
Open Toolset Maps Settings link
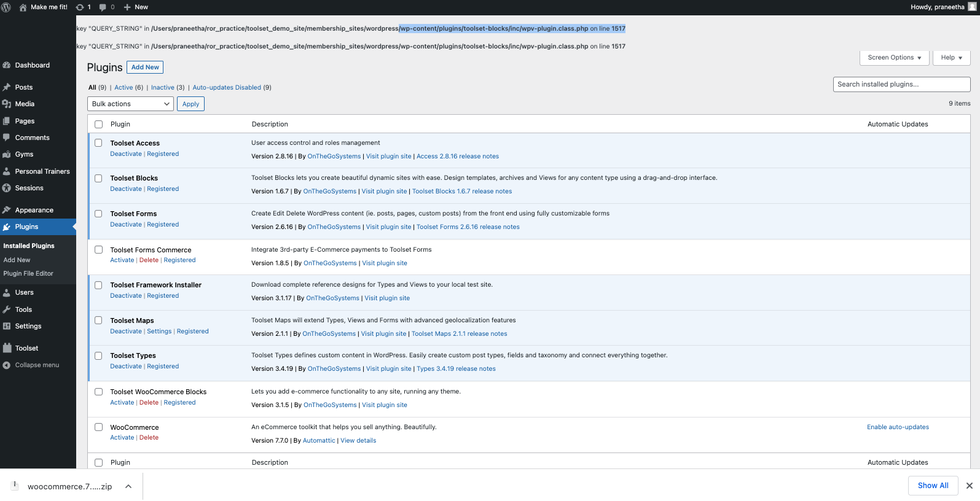(x=159, y=332)
